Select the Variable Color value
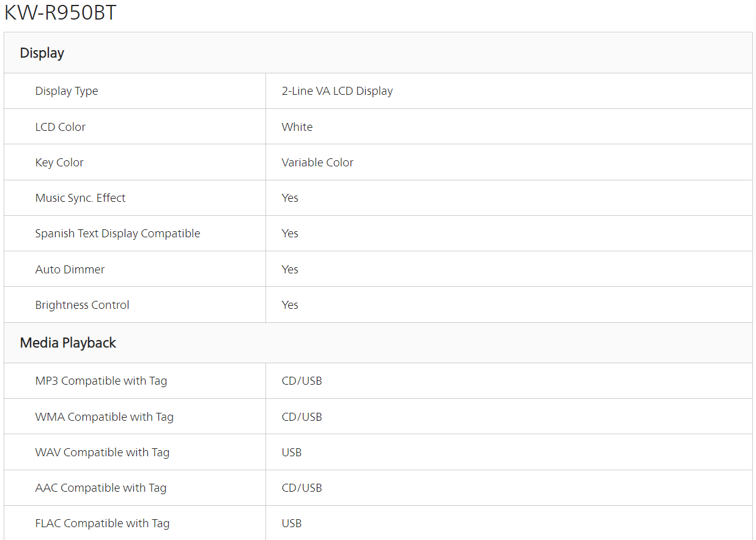 317,162
